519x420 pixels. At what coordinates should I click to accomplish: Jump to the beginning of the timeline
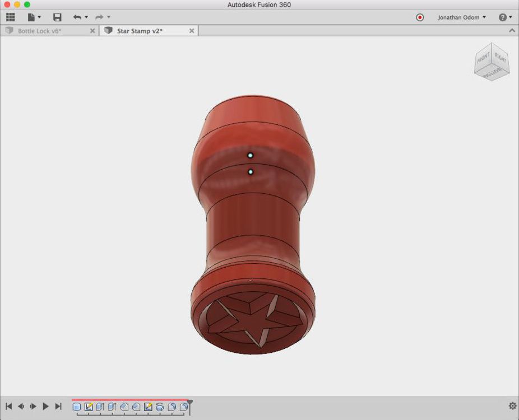[x=8, y=407]
